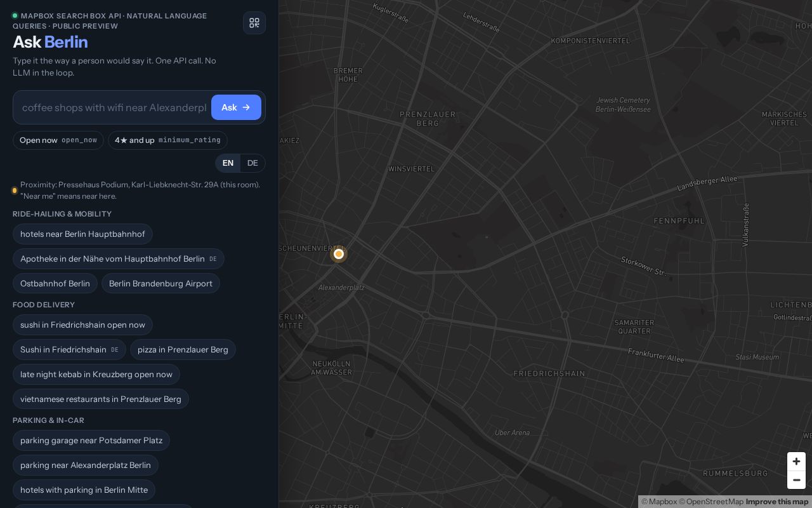Viewport: 812px width, 508px height.
Task: Choose the 'Ostbahnhof Berlin' suggestion
Action: [55, 283]
